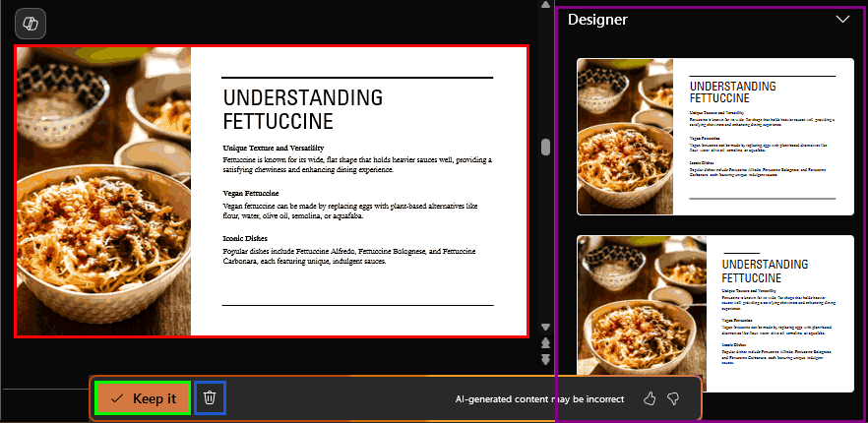
Task: Click the Copilot icon above the slide
Action: [30, 24]
